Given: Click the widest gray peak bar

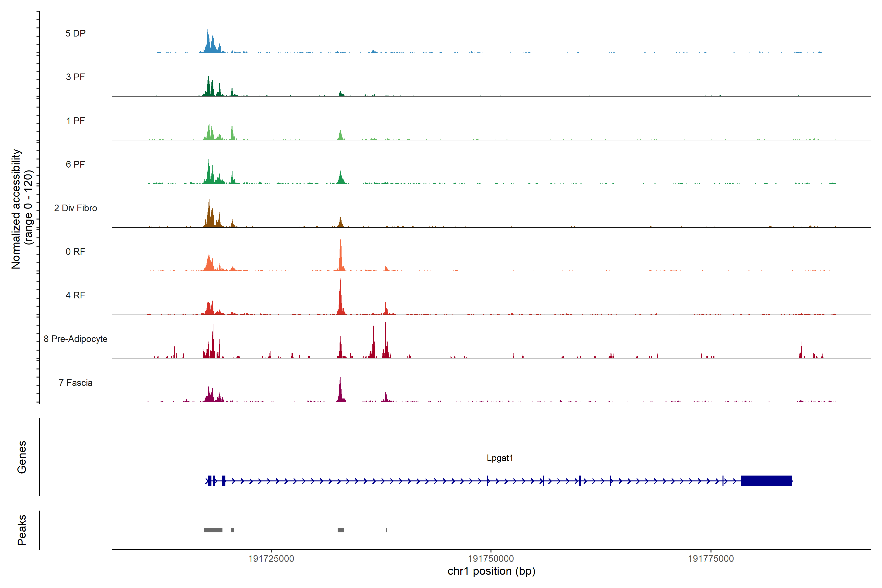Looking at the screenshot, I should click(x=213, y=530).
